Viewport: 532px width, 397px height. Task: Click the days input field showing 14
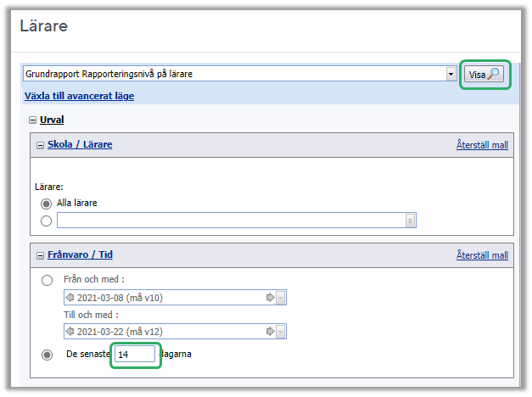(136, 355)
